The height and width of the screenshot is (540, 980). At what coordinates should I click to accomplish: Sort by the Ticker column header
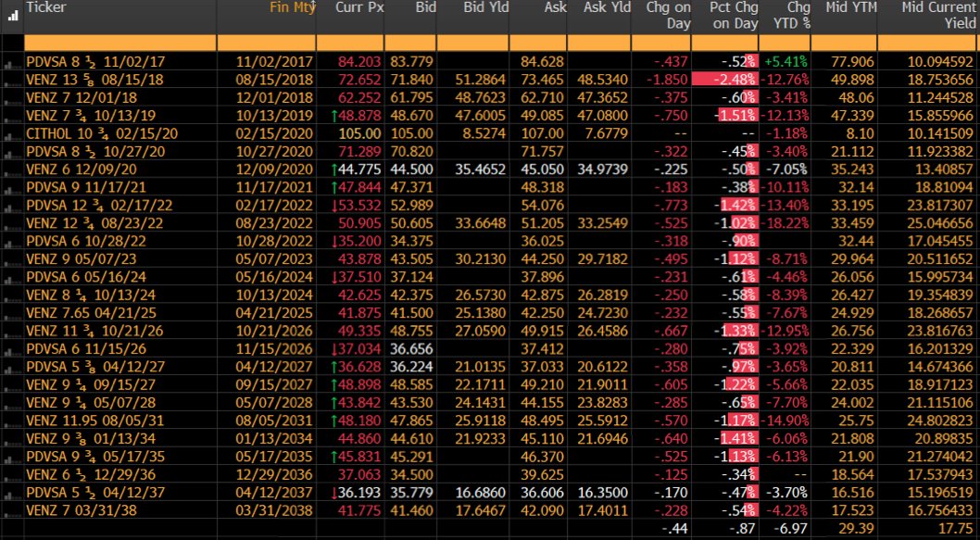(x=46, y=8)
